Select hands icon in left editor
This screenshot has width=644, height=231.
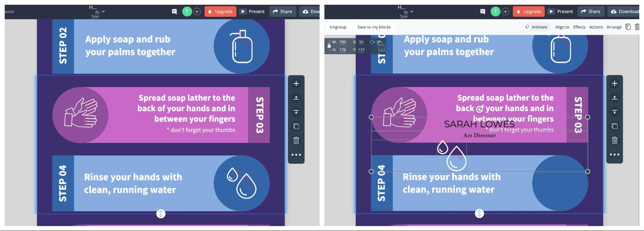[x=81, y=113]
